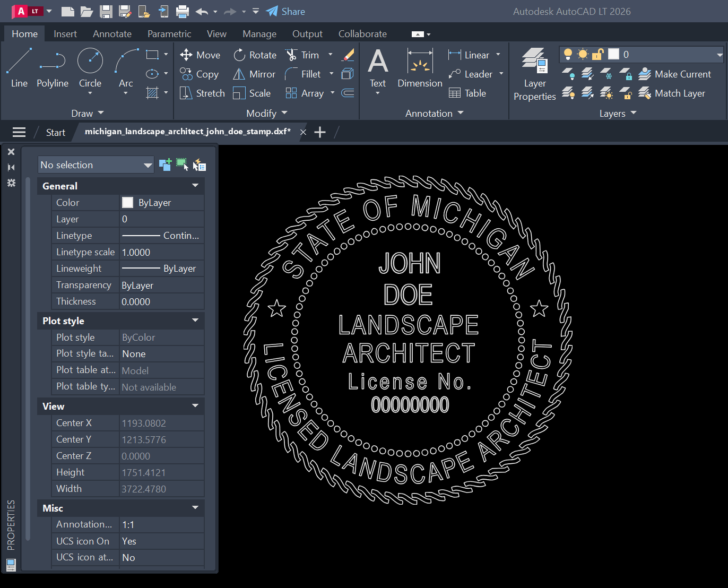Toggle freeze sun icon for layer 0
The height and width of the screenshot is (588, 728).
point(583,54)
